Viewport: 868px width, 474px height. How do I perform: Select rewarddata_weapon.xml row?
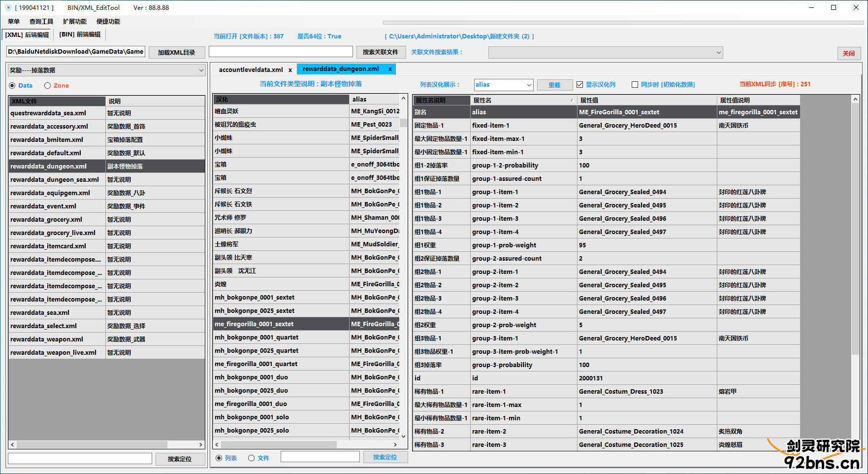pos(107,339)
